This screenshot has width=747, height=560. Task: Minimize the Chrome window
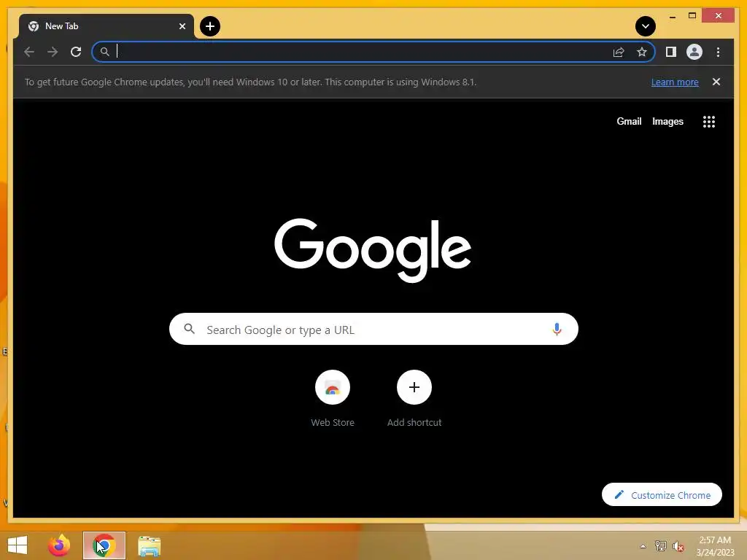click(x=672, y=17)
